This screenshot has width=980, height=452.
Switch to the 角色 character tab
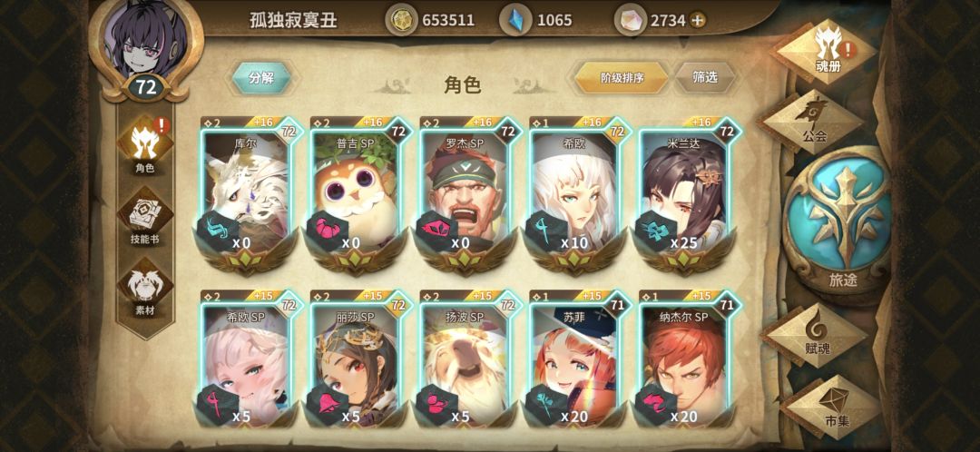[x=145, y=146]
